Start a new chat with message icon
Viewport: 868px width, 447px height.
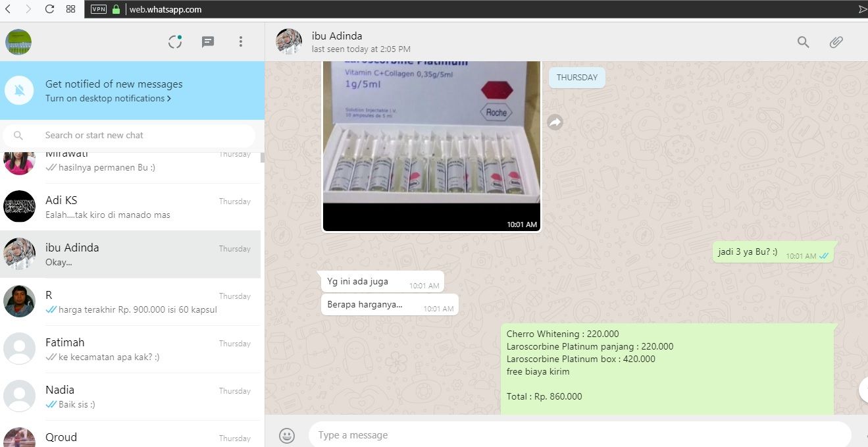[208, 42]
